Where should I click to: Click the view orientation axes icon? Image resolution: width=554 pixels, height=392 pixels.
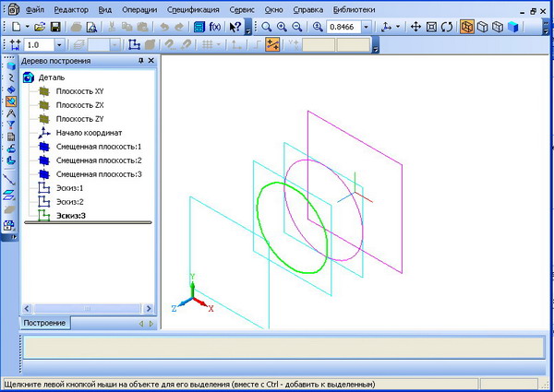(387, 27)
